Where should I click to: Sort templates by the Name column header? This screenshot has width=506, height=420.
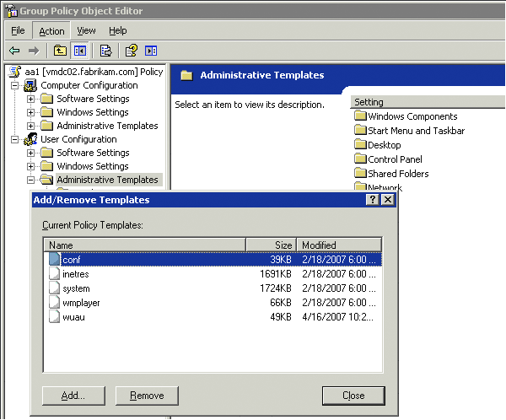click(x=145, y=245)
